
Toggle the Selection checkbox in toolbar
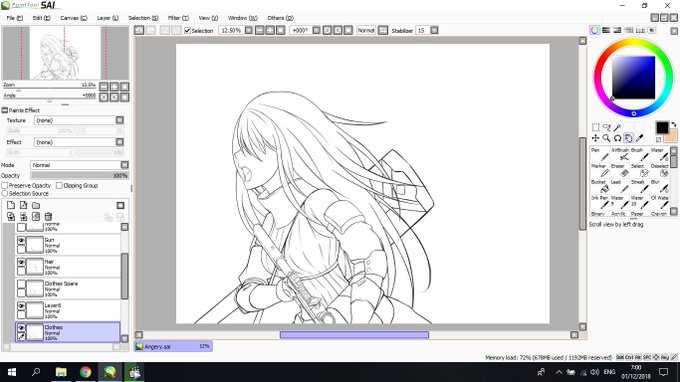[187, 30]
